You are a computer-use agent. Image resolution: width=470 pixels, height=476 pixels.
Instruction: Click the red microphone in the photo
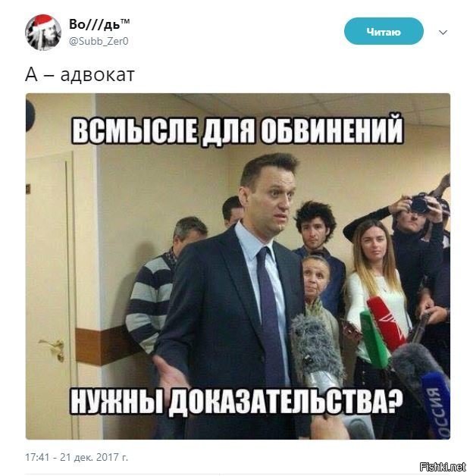click(386, 324)
